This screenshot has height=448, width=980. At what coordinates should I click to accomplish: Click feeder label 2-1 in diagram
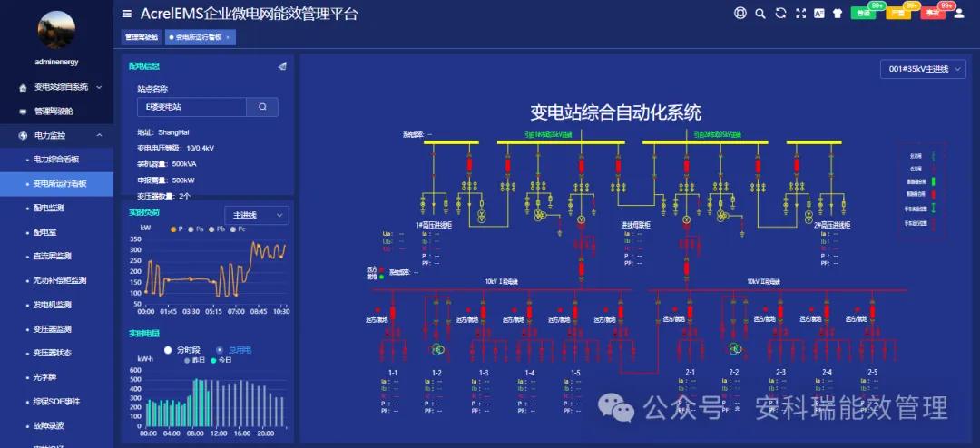pyautogui.click(x=690, y=373)
